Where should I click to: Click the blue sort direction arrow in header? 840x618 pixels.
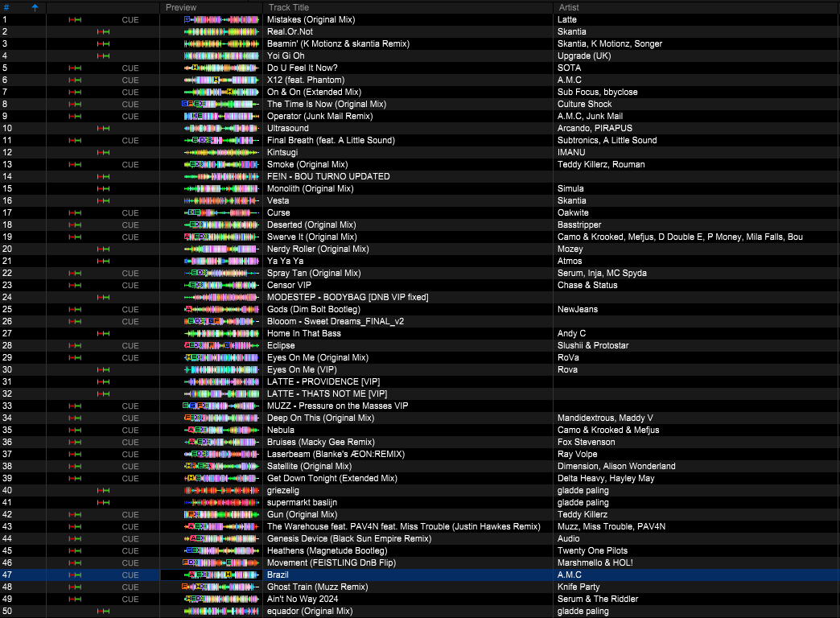coord(35,7)
